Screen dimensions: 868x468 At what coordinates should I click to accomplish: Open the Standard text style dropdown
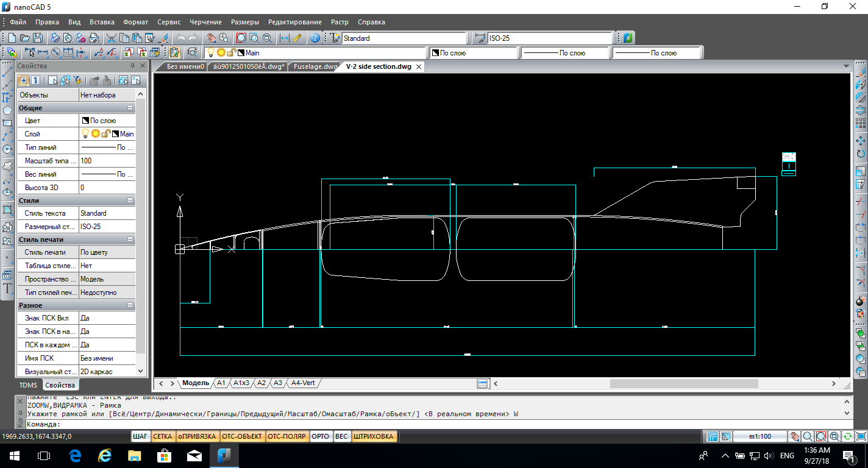click(x=404, y=38)
